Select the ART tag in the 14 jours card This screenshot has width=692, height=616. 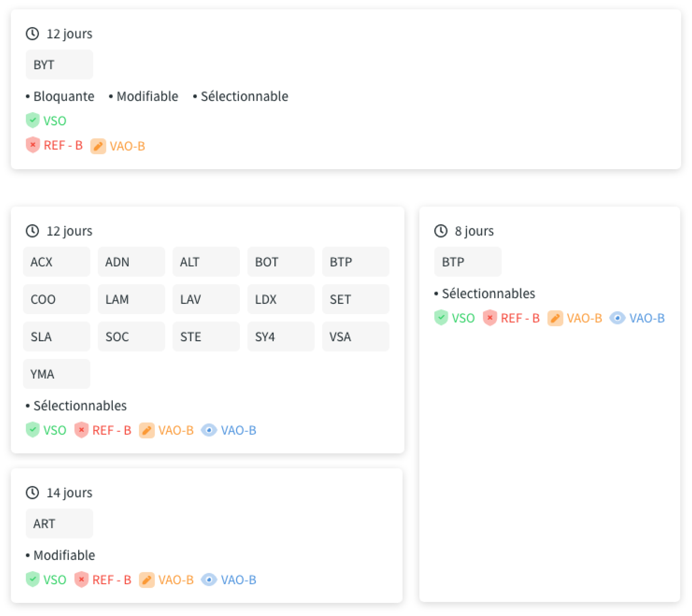click(59, 523)
